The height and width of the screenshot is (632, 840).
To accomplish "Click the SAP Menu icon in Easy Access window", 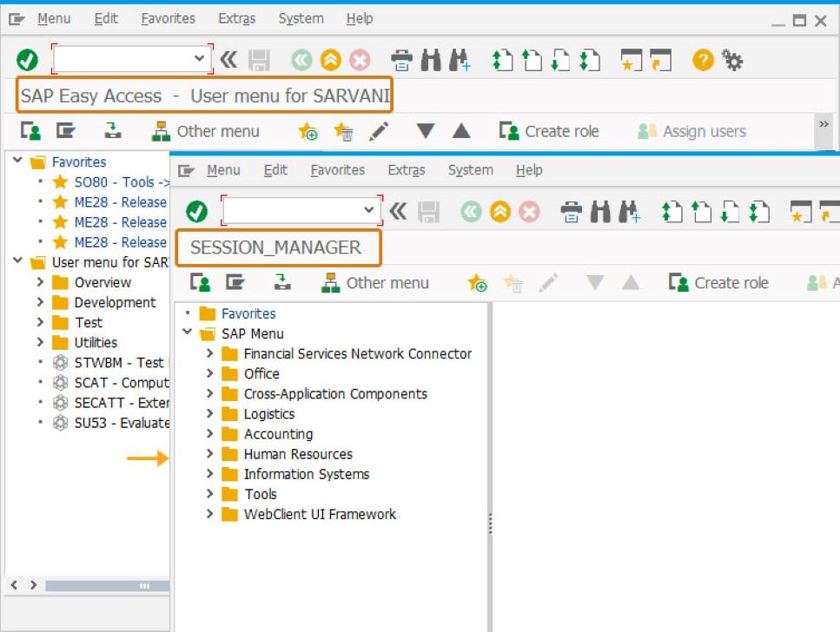I will [x=66, y=131].
